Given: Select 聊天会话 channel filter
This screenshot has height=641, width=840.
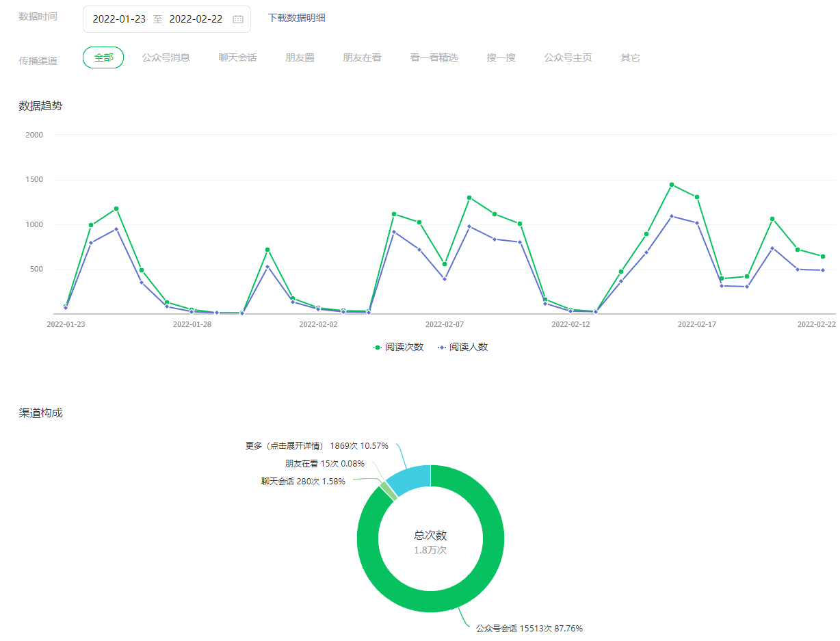Looking at the screenshot, I should [x=237, y=57].
